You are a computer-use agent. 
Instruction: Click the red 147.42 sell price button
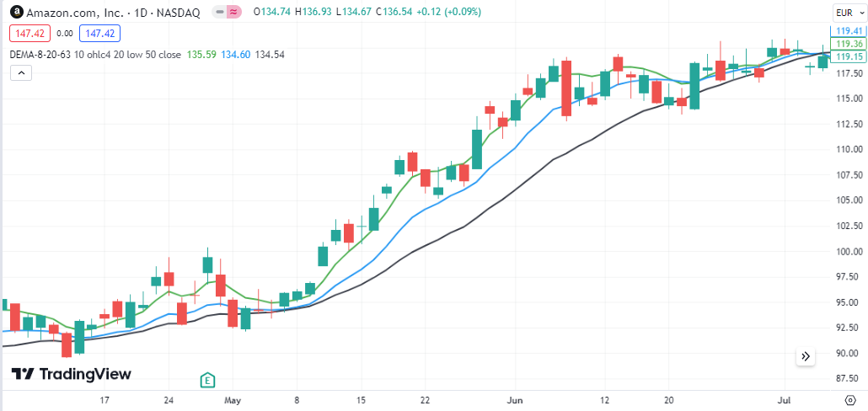click(29, 34)
